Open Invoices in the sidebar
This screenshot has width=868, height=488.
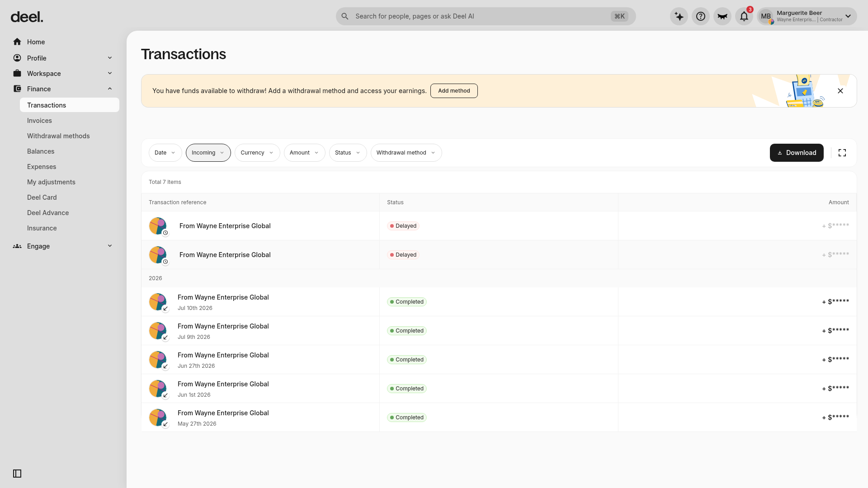point(39,121)
